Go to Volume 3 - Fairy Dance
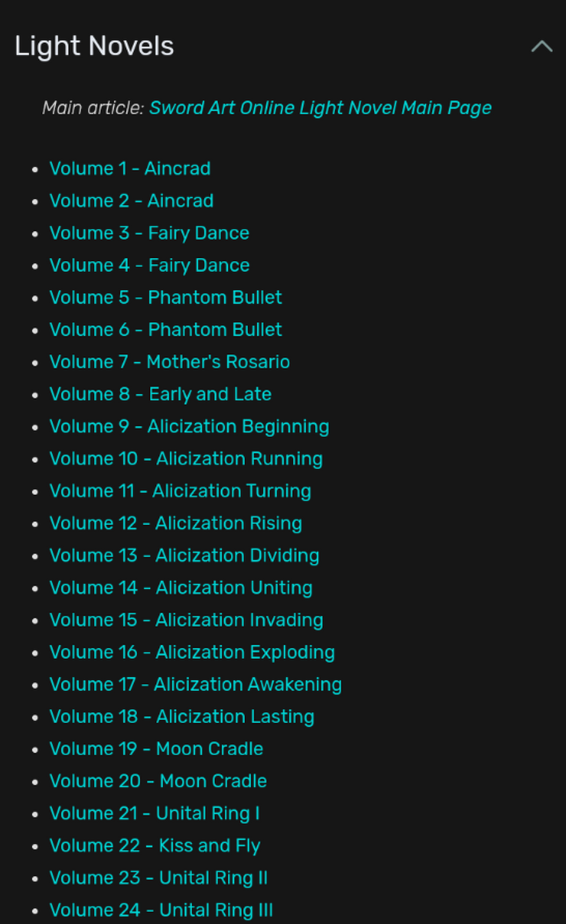This screenshot has width=566, height=924. (149, 233)
